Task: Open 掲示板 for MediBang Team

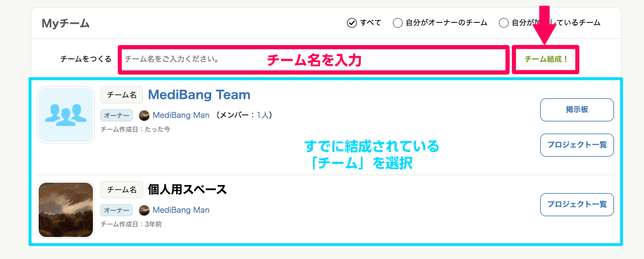Action: click(576, 110)
